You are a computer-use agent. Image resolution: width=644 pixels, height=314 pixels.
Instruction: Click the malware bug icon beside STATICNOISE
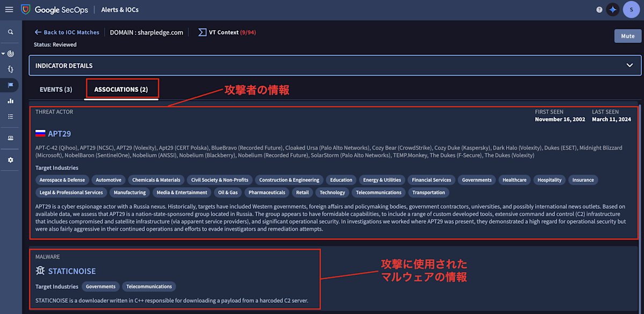pyautogui.click(x=40, y=271)
